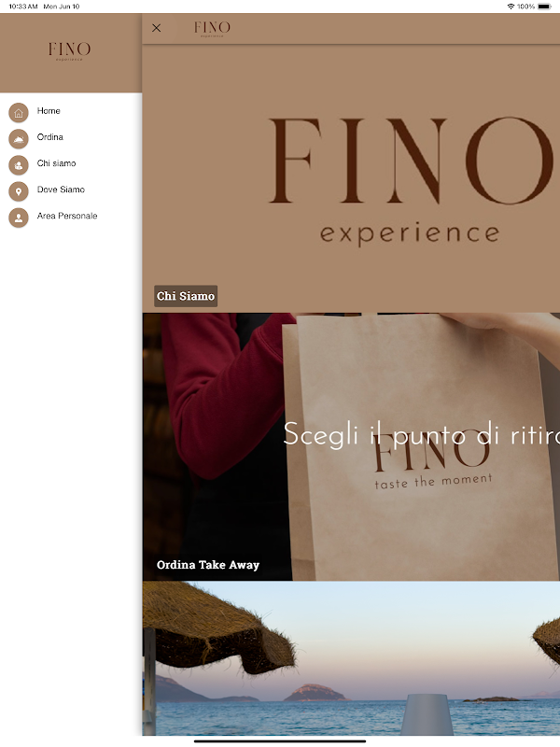560x747 pixels.
Task: Check the battery indicator in status bar
Action: click(544, 7)
